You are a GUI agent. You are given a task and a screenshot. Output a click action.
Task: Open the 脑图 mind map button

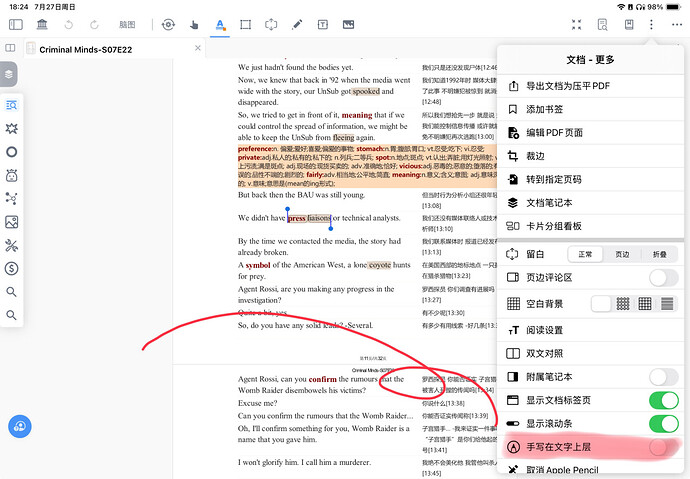127,25
